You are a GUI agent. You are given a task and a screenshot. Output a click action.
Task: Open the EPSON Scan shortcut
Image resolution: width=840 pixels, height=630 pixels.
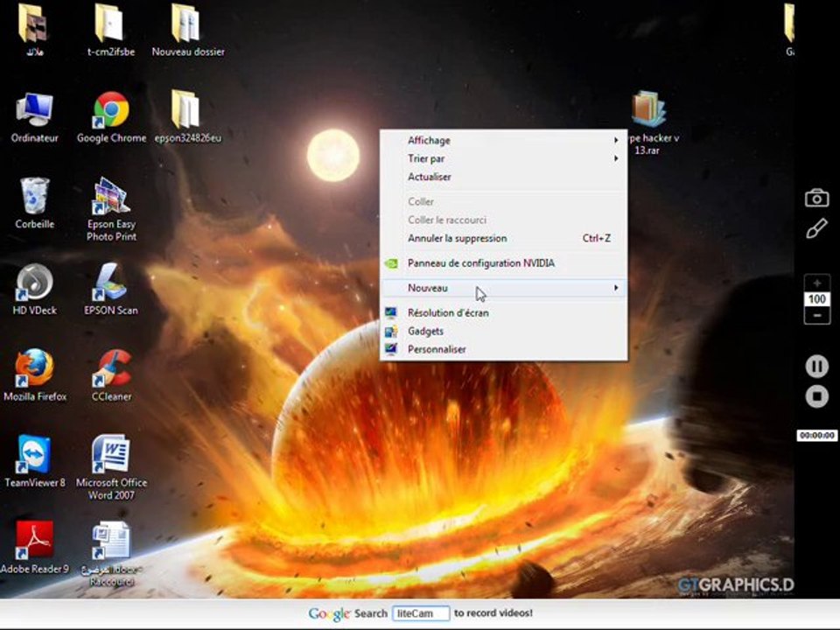coord(111,290)
